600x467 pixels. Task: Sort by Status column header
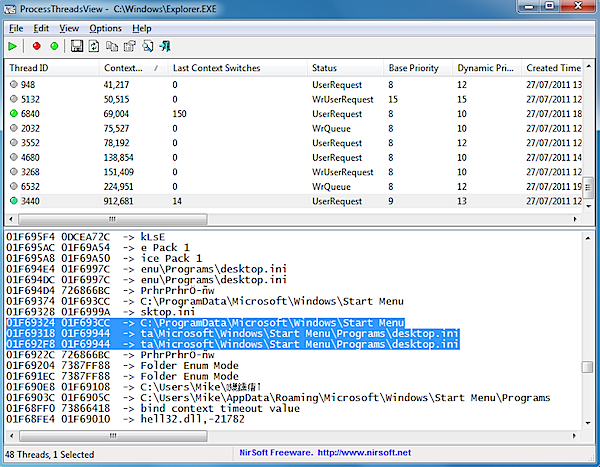pyautogui.click(x=346, y=68)
